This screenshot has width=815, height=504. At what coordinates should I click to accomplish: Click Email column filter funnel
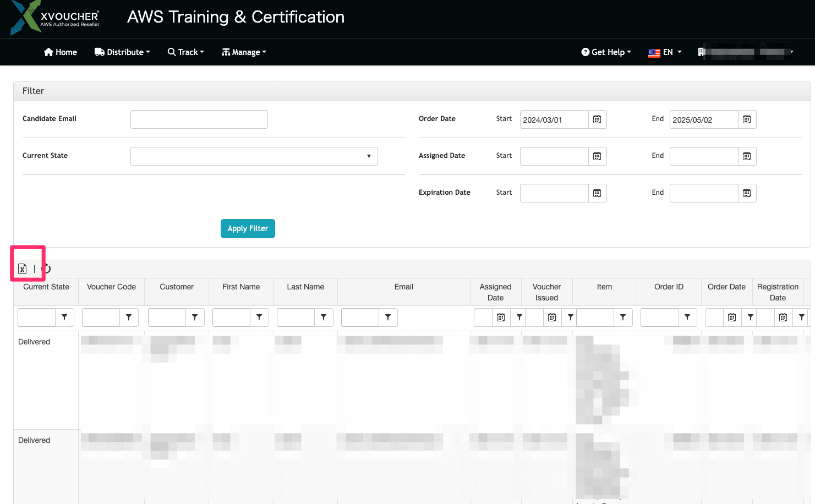coord(388,317)
